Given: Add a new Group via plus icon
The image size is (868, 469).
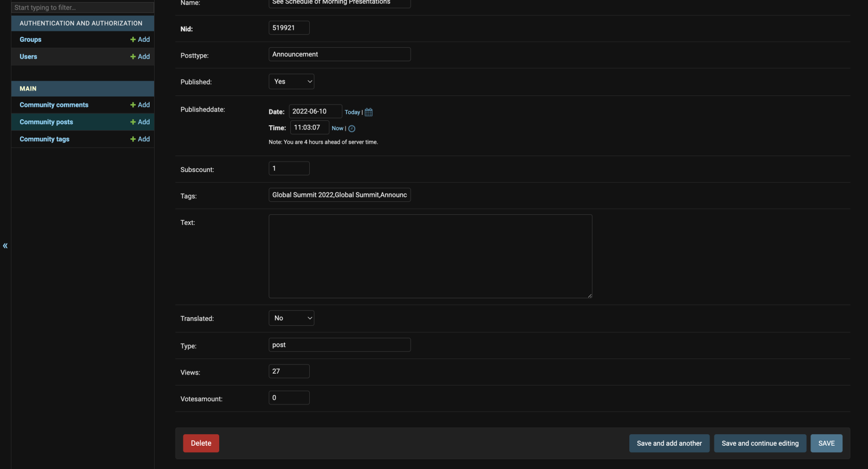Looking at the screenshot, I should pos(139,40).
